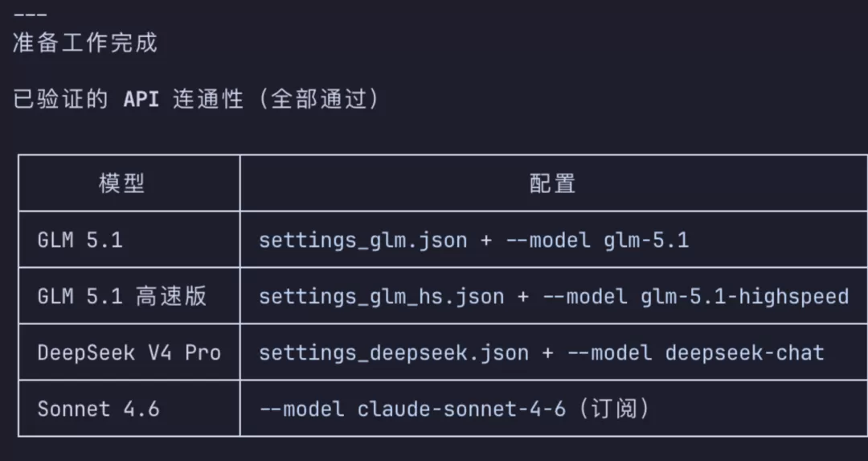Viewport: 868px width, 461px height.
Task: Click the deepseek-chat model name
Action: (744, 353)
